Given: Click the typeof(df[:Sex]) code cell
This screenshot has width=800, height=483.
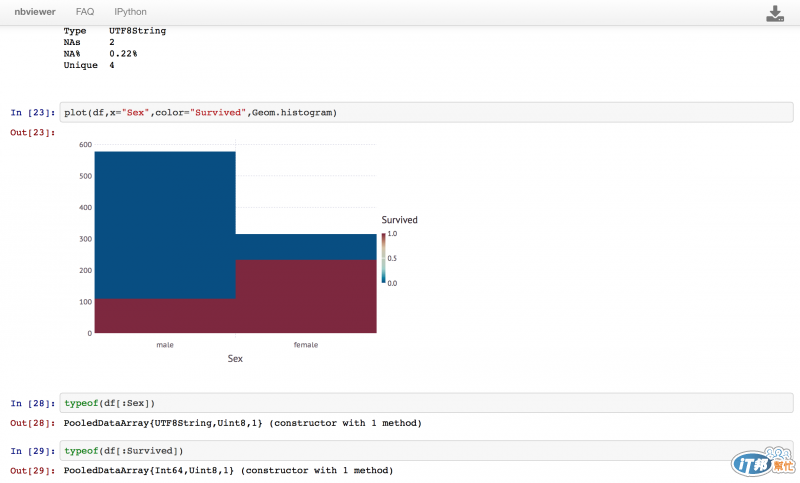Looking at the screenshot, I should 426,403.
